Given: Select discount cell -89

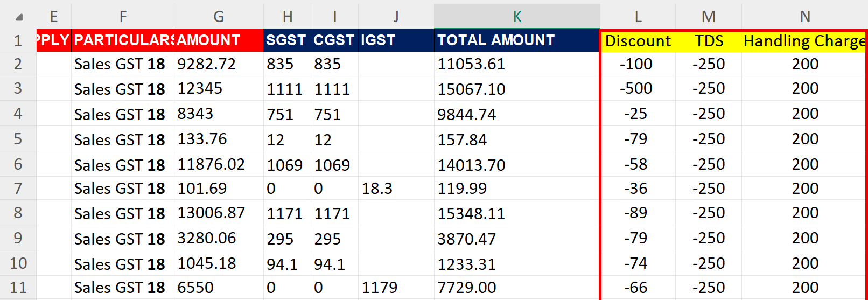Looking at the screenshot, I should pos(638,213).
